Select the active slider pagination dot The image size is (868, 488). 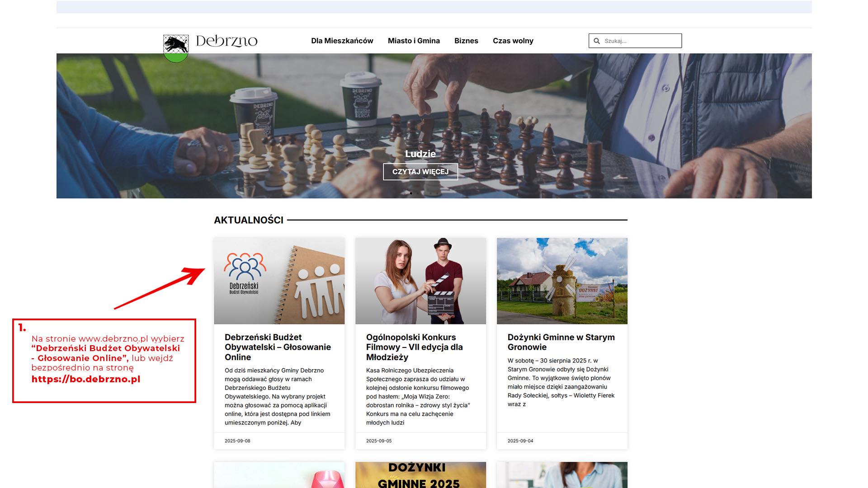point(411,193)
